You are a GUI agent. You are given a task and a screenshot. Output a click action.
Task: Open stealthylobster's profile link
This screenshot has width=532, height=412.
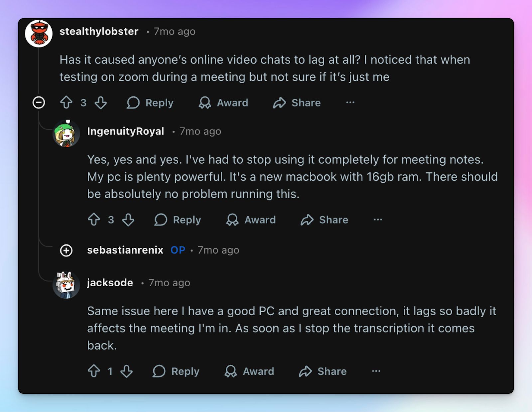(99, 31)
